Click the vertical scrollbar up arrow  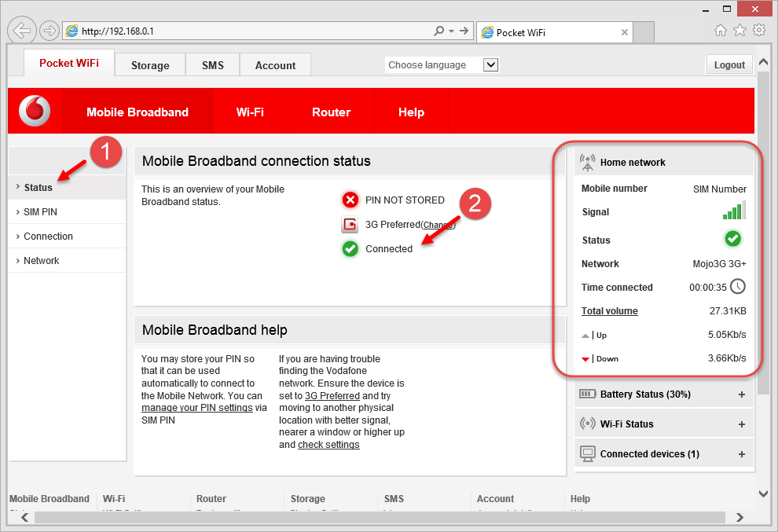pyautogui.click(x=764, y=62)
